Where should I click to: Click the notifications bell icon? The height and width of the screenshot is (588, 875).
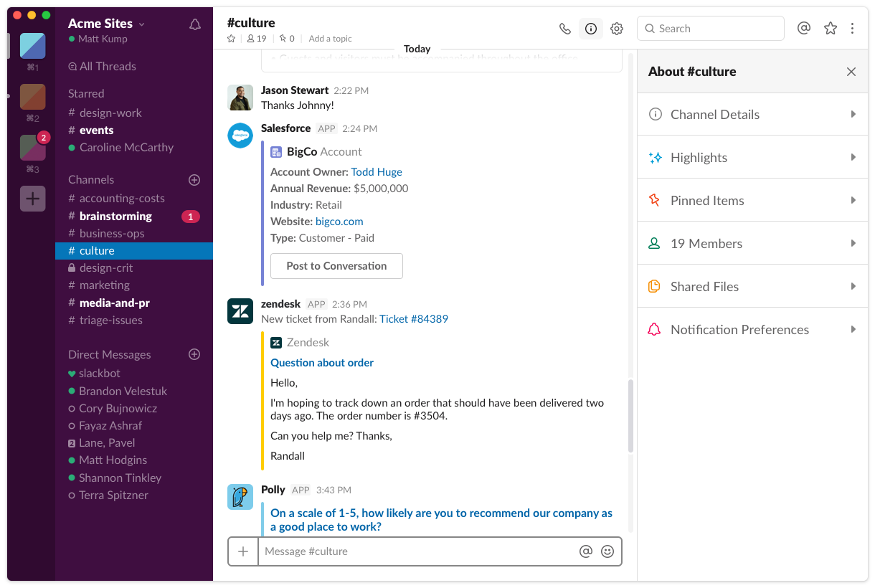pos(194,24)
